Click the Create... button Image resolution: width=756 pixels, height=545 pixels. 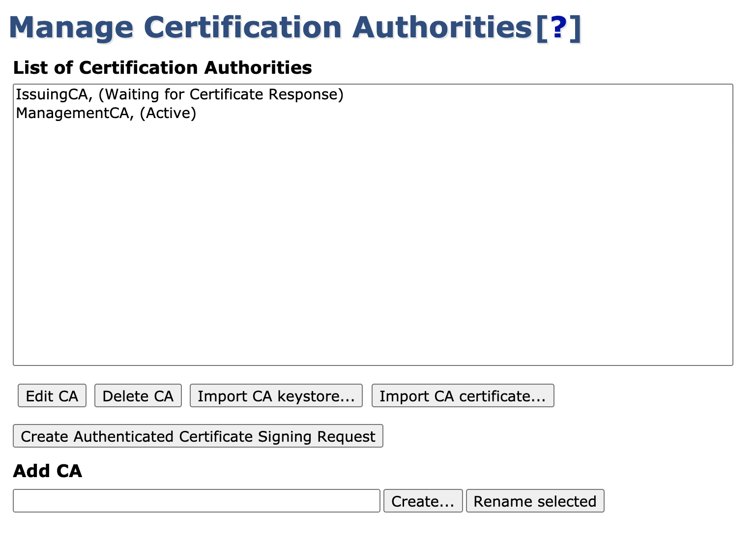pos(423,501)
